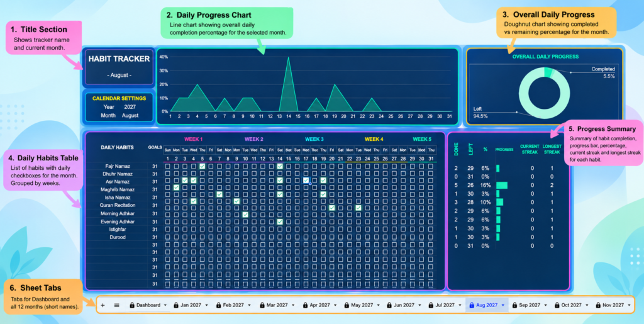Click the HABIT TRACKER title

point(119,59)
